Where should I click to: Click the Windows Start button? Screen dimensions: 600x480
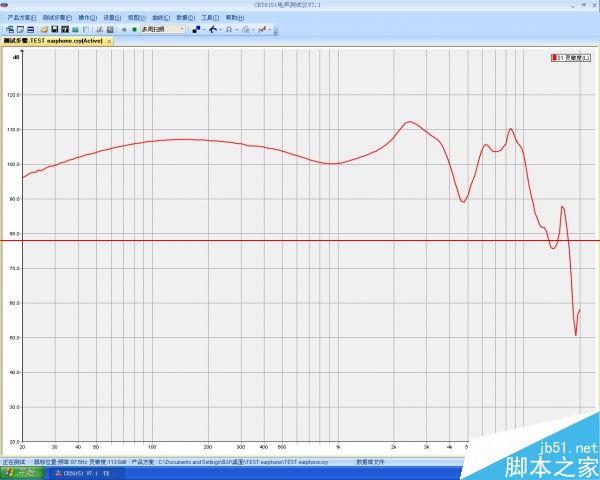tap(22, 473)
